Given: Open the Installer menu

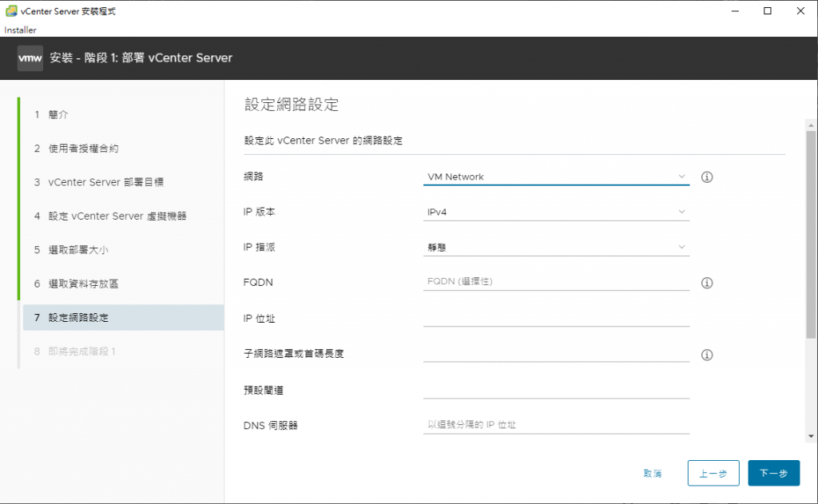Looking at the screenshot, I should coord(20,30).
